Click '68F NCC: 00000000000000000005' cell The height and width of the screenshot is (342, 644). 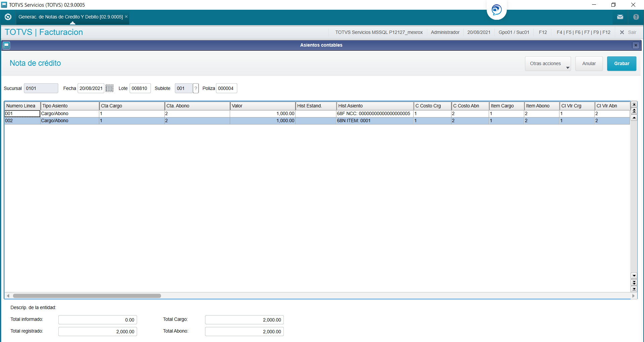[375, 113]
